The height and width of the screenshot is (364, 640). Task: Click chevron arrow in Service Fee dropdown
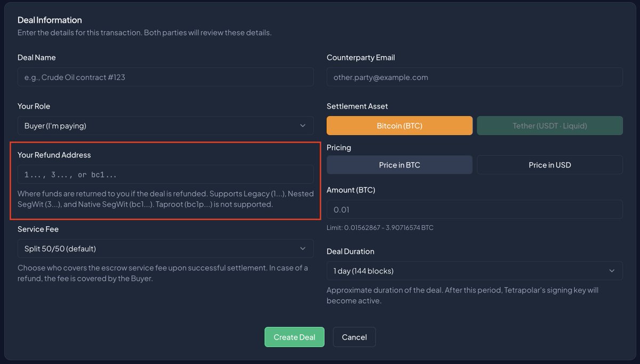(x=303, y=248)
